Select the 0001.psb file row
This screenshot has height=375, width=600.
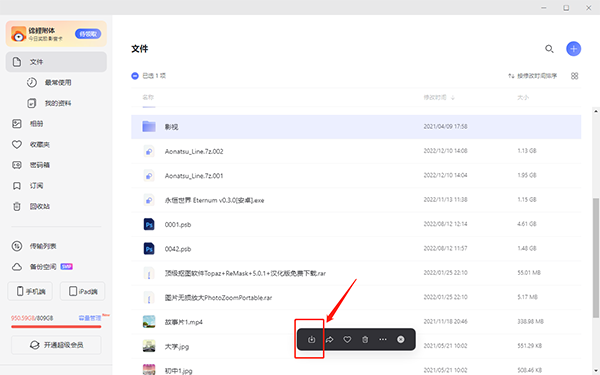point(356,224)
